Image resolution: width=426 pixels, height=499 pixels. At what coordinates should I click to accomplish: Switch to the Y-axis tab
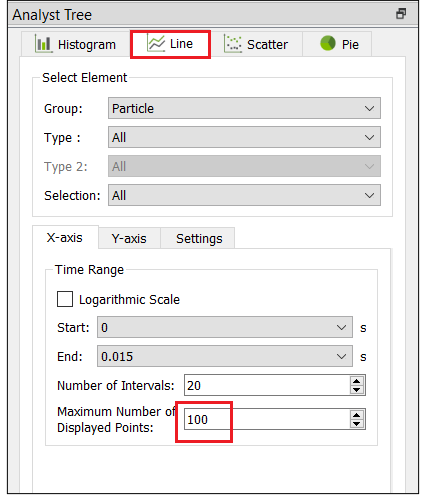129,239
